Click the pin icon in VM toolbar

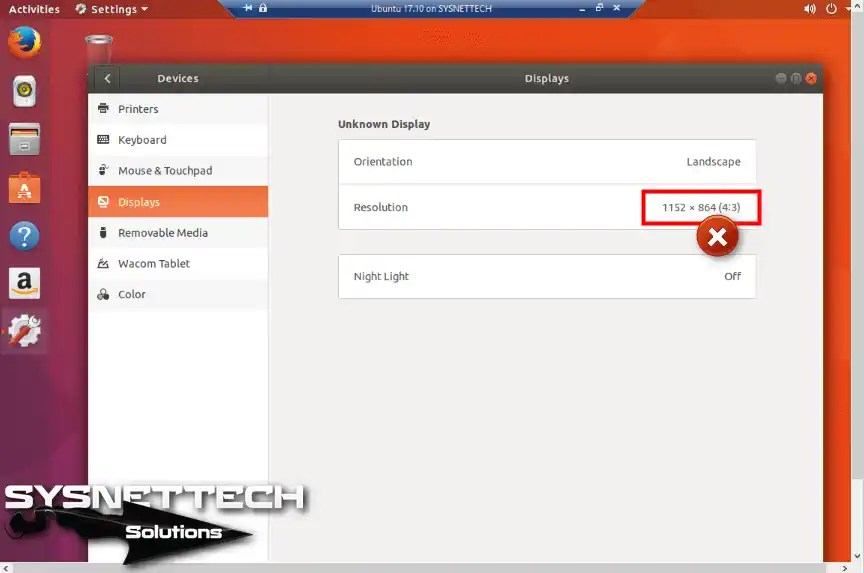248,8
